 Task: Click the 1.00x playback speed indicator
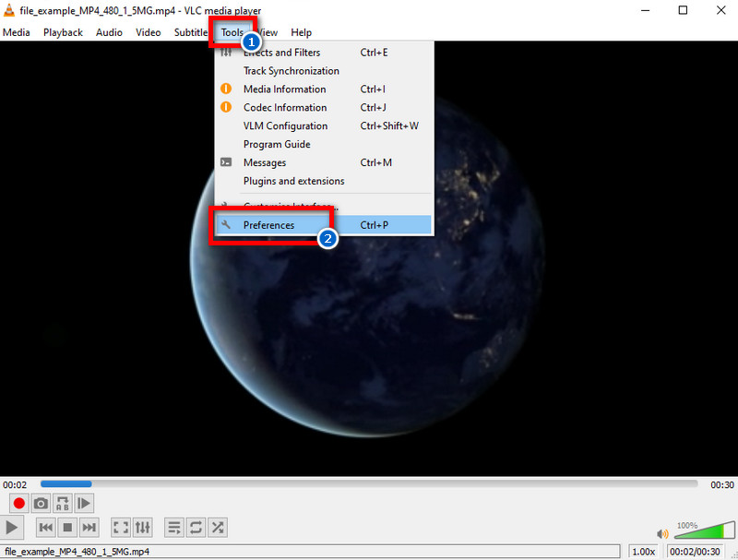[643, 552]
